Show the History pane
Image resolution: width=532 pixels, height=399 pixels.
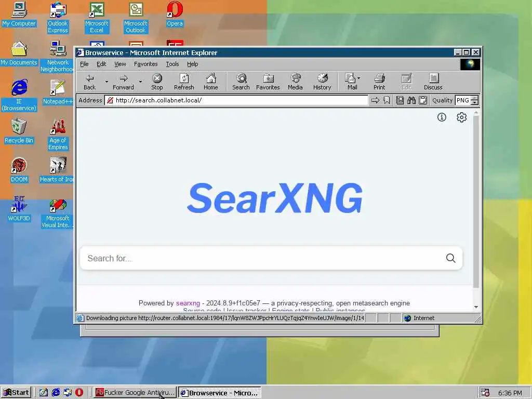322,82
